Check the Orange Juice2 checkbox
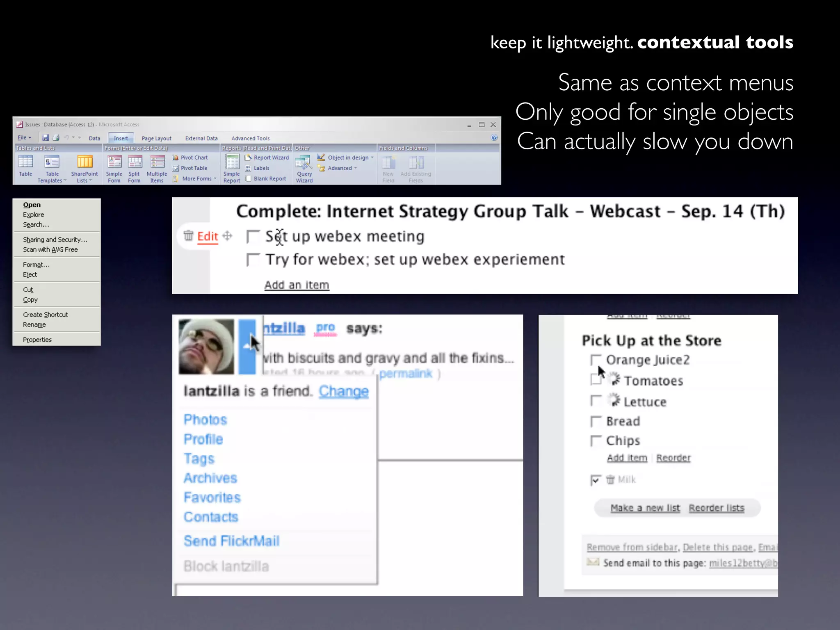This screenshot has height=630, width=840. [x=596, y=360]
